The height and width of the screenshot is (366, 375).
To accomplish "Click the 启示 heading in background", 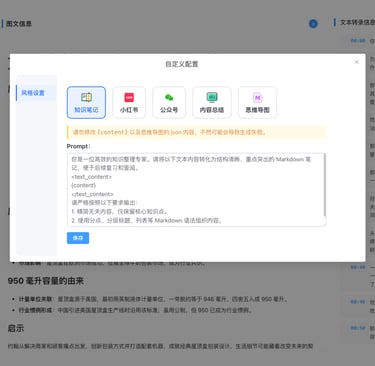I will [16, 328].
